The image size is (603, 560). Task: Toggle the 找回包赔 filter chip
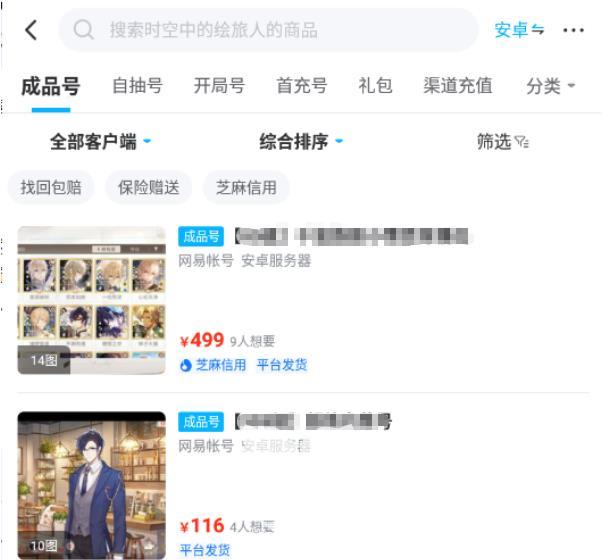(x=51, y=188)
